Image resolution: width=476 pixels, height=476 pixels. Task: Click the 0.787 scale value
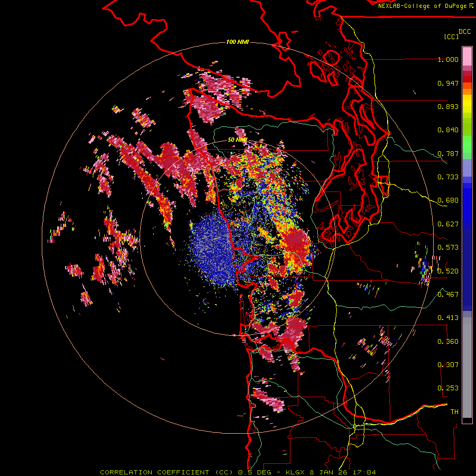[x=448, y=153]
